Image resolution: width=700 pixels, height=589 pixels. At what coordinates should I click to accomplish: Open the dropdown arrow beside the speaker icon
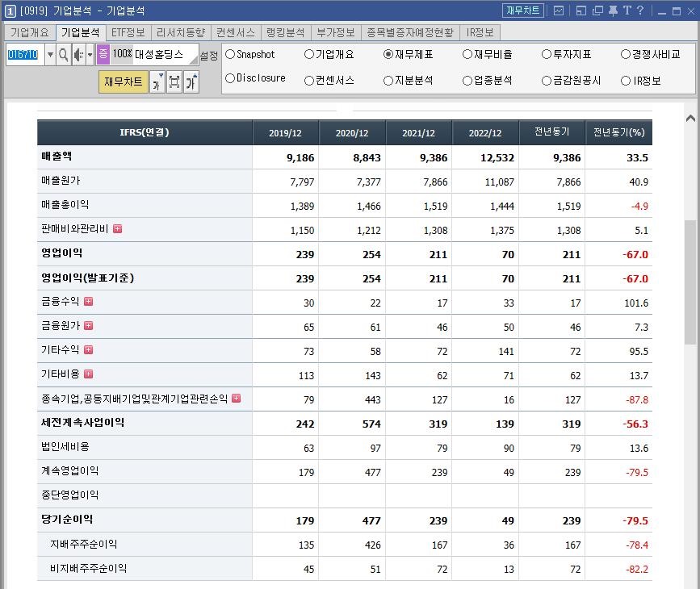tap(90, 55)
